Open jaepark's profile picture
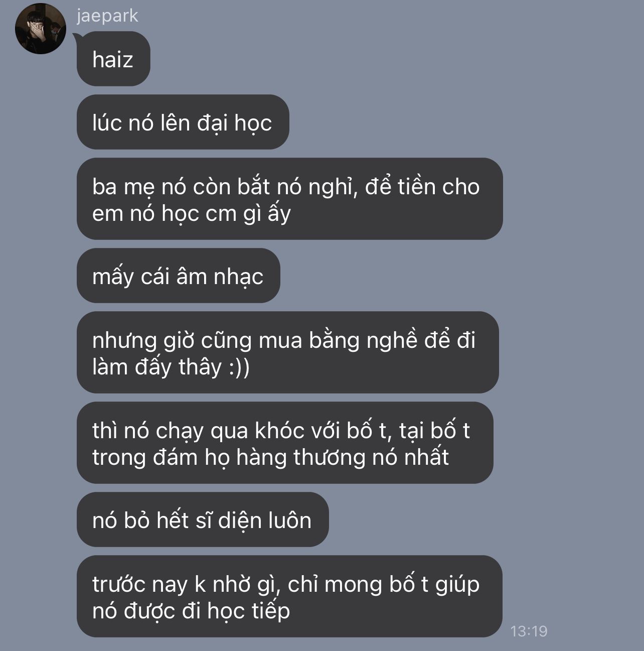The height and width of the screenshot is (651, 644). pyautogui.click(x=41, y=29)
